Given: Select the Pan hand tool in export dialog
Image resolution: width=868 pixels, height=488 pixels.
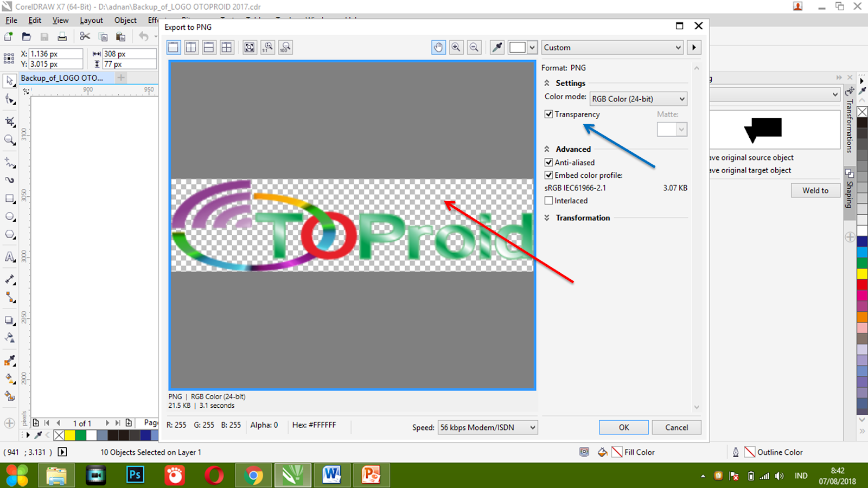Looking at the screenshot, I should tap(438, 47).
